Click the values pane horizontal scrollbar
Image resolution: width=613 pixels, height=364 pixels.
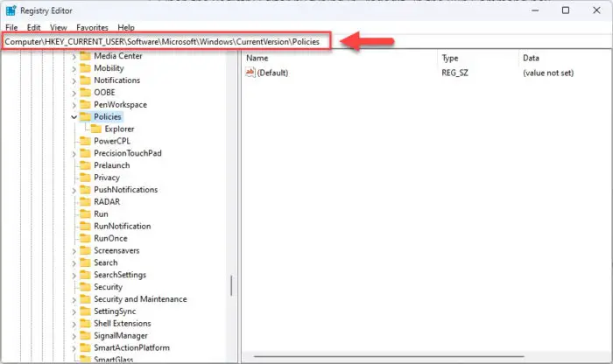point(389,356)
